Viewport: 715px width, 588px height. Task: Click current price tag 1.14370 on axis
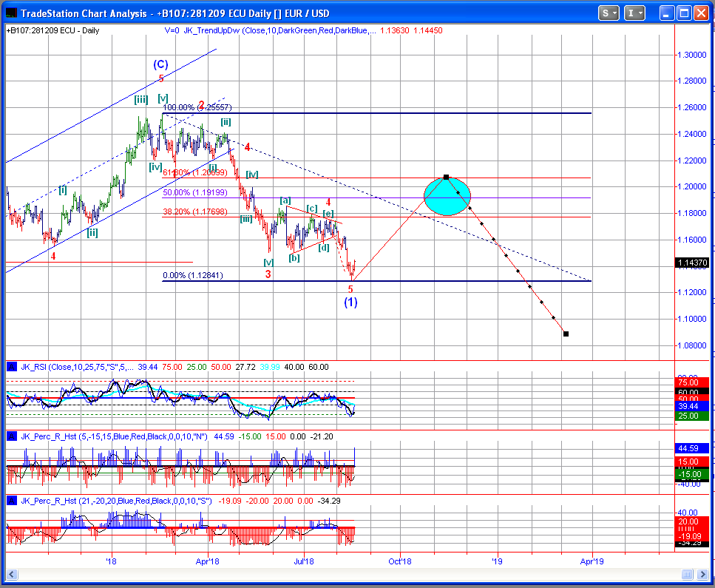point(692,263)
